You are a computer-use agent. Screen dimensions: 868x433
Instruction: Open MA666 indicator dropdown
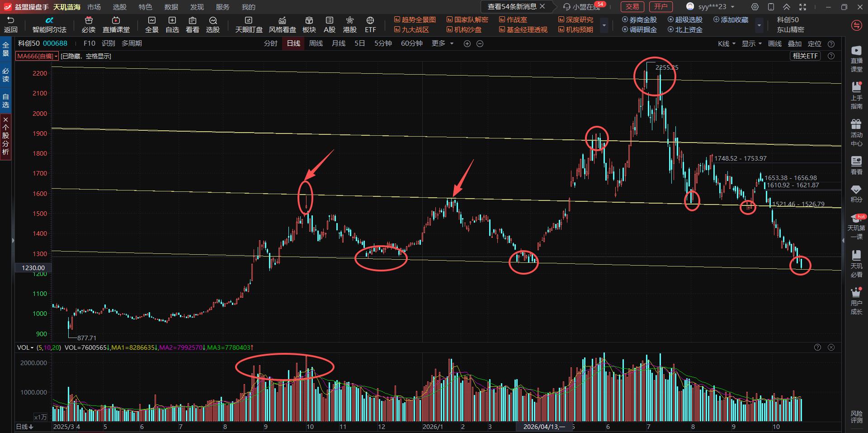click(37, 56)
